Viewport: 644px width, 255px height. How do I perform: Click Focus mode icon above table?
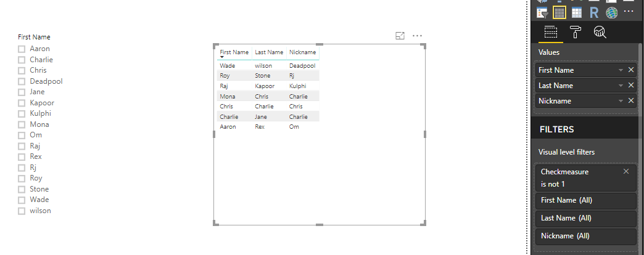click(x=400, y=36)
